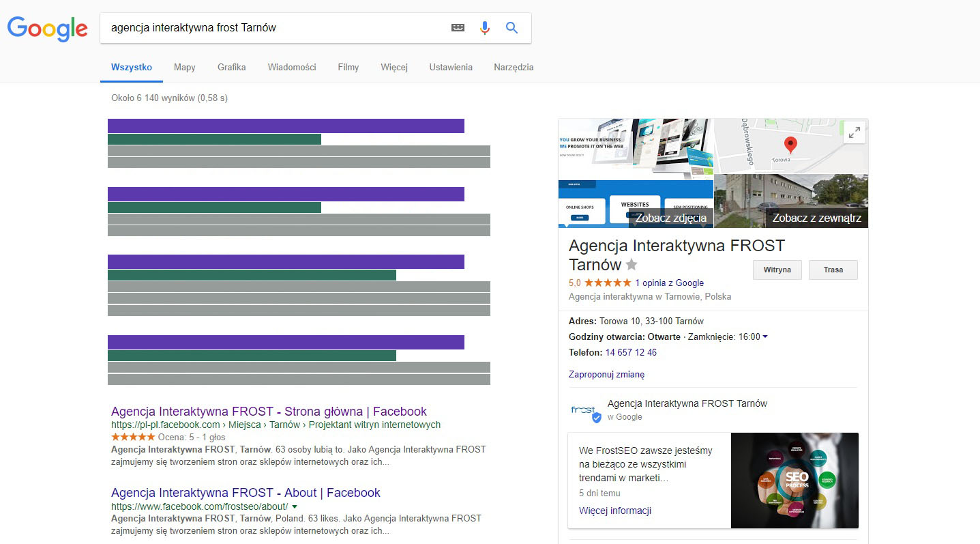Click the five-star rating in knowledge panel

[608, 283]
